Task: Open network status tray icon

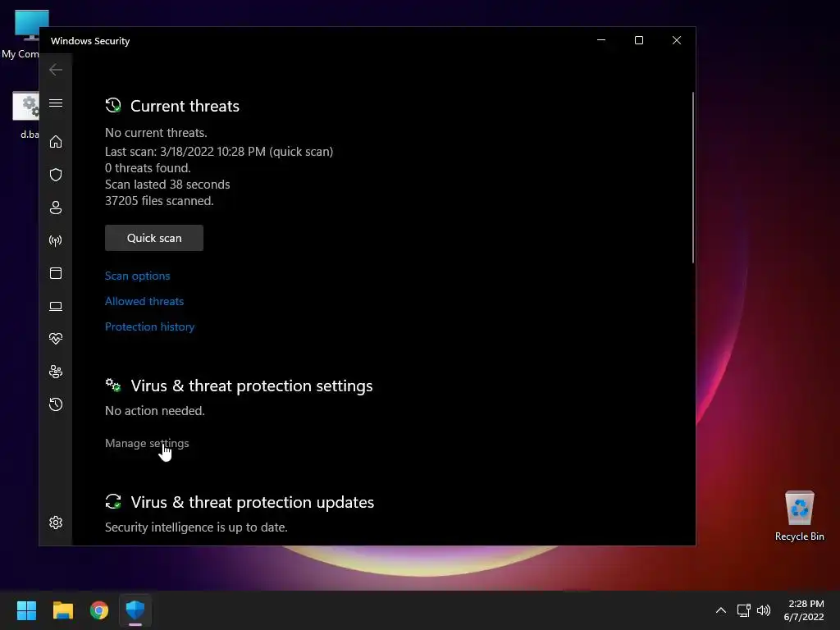Action: [743, 610]
